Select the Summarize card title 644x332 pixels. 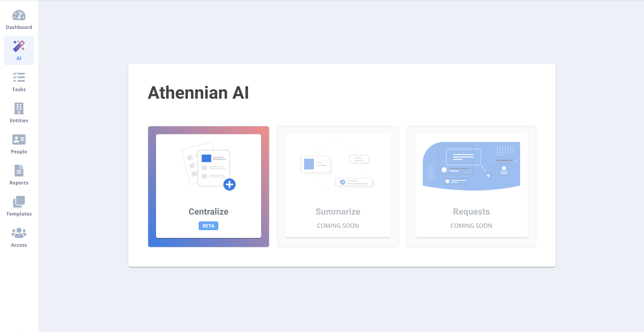pyautogui.click(x=338, y=211)
